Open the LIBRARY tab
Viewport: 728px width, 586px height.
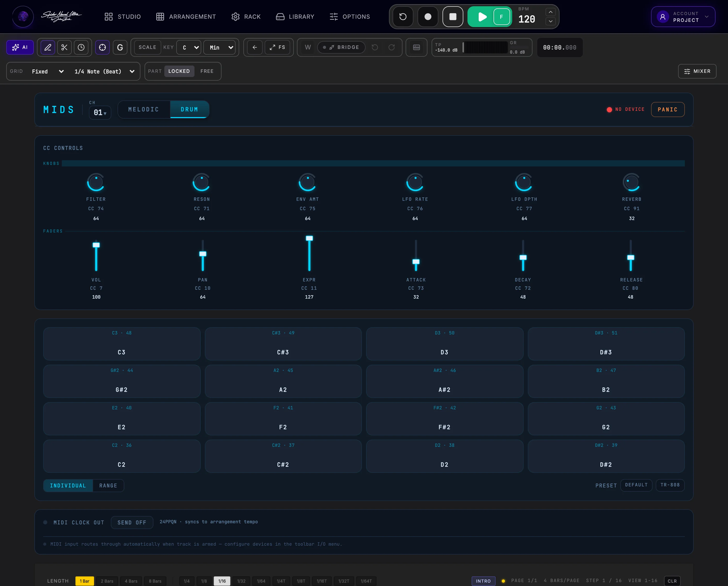pos(295,17)
